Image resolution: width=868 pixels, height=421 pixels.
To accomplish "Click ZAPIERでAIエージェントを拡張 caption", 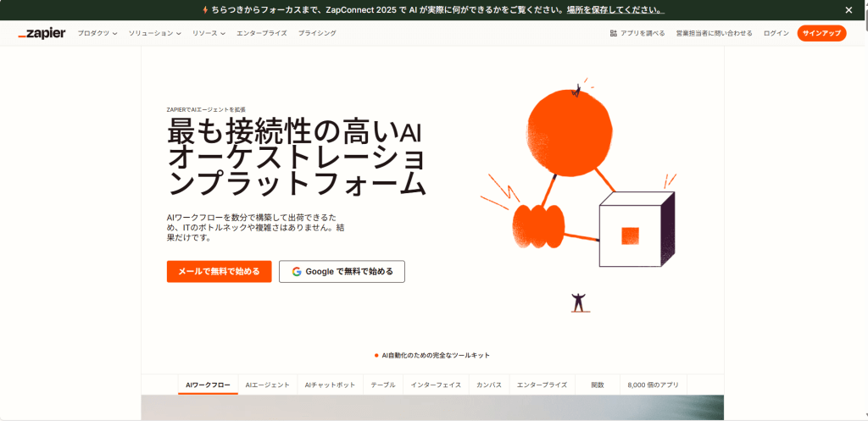I will [206, 109].
